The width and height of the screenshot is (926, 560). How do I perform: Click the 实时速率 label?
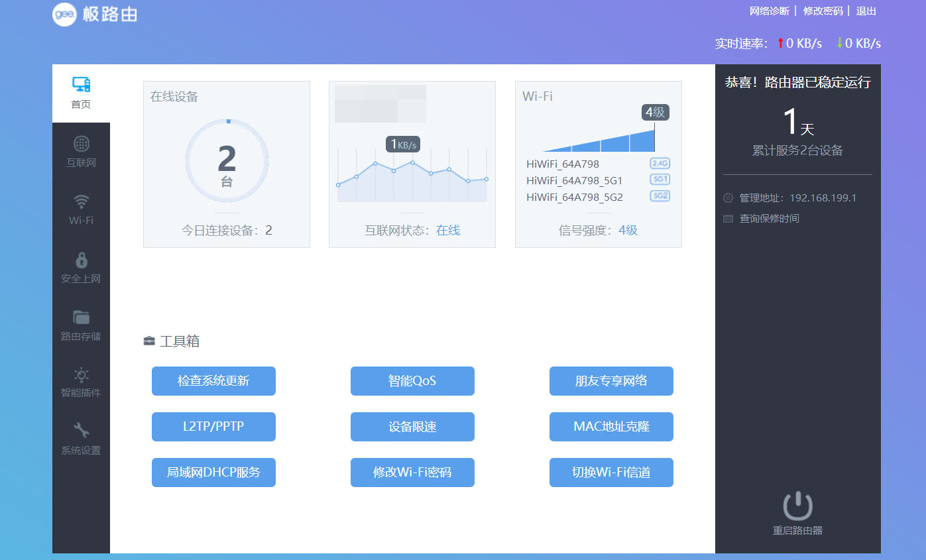pyautogui.click(x=741, y=44)
